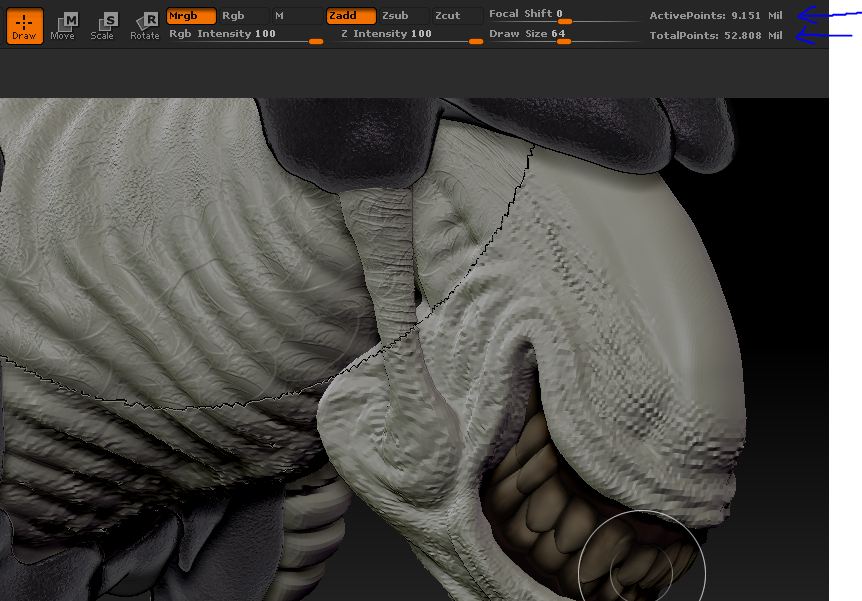Viewport: 862px width, 601px height.
Task: Click the center of the brush cursor circle
Action: coord(641,572)
